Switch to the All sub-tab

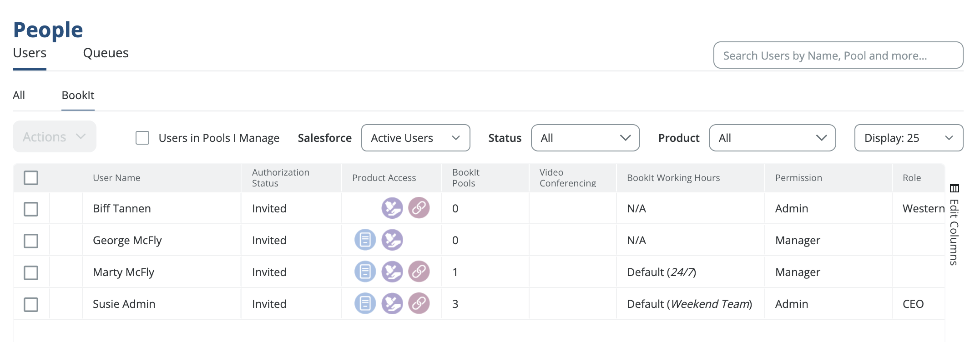[19, 96]
